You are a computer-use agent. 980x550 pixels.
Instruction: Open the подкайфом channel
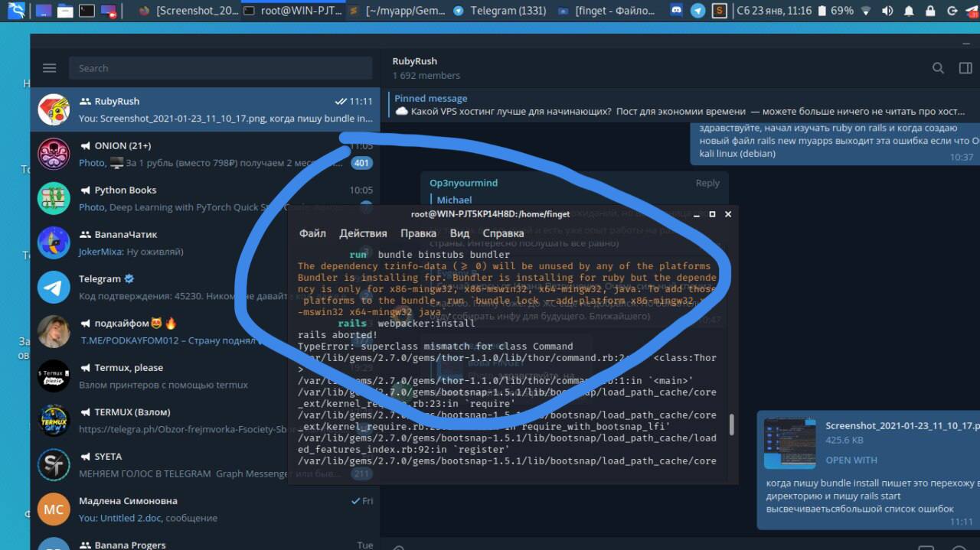coord(205,332)
